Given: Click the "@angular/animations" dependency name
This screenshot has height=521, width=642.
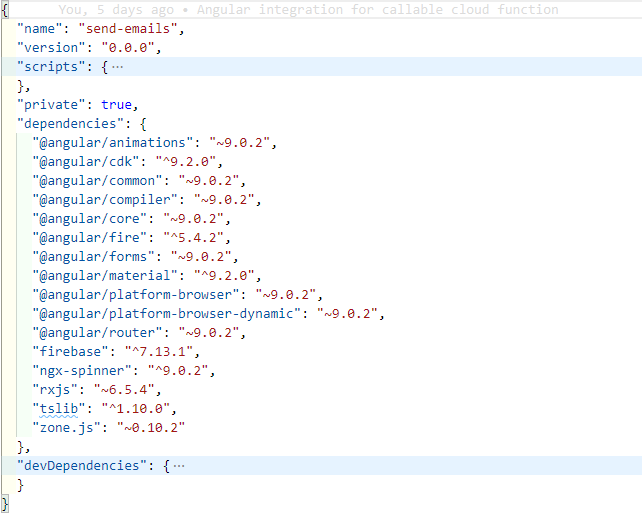Looking at the screenshot, I should (x=113, y=143).
